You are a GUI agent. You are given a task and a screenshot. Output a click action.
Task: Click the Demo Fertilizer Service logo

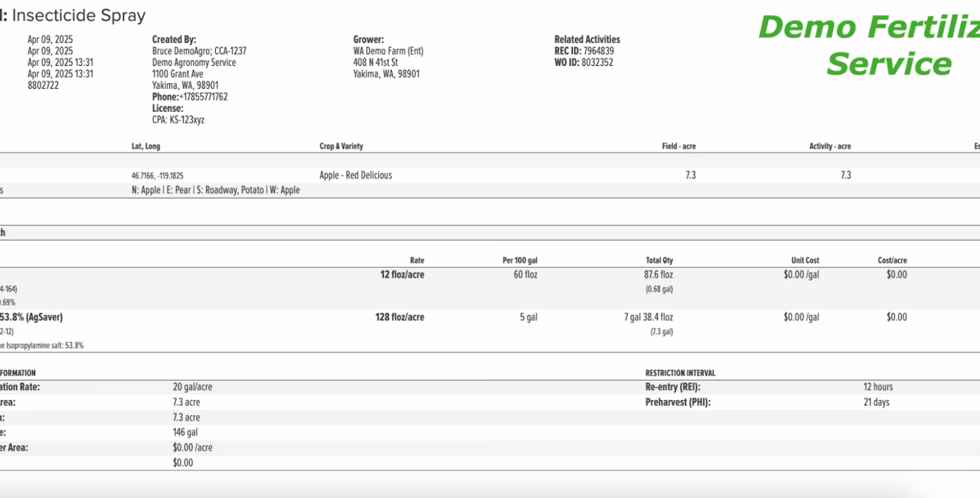pos(869,45)
